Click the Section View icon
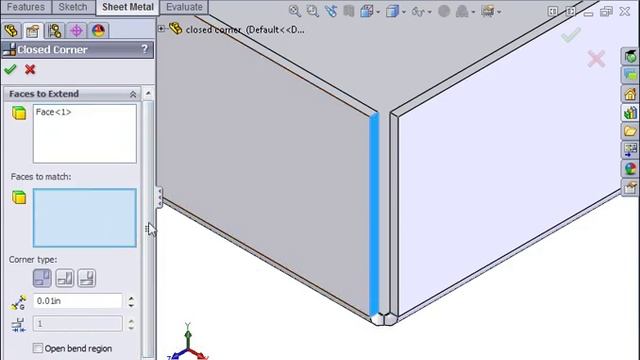The image size is (640, 360). pos(349,11)
